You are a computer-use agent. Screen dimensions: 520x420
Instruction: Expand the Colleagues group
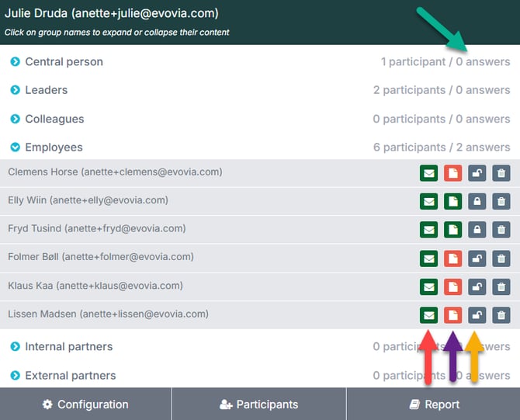[x=54, y=119]
